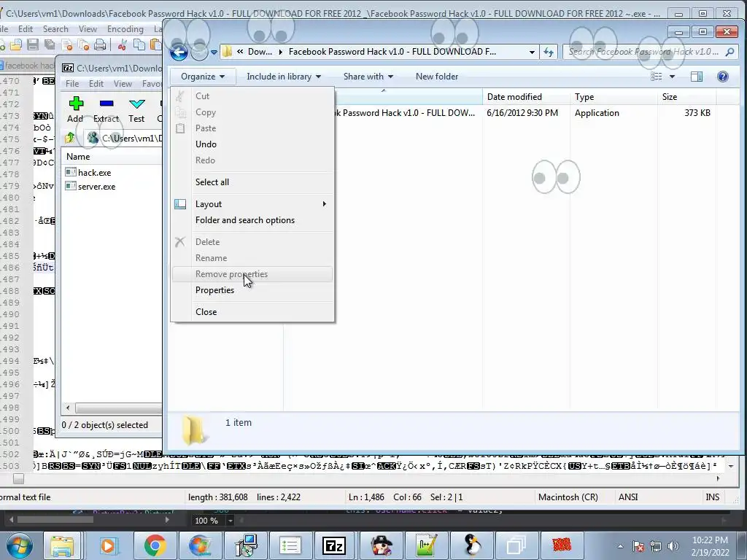Click the Add icon in 7-Zip
The width and height of the screenshot is (747, 560).
click(76, 104)
